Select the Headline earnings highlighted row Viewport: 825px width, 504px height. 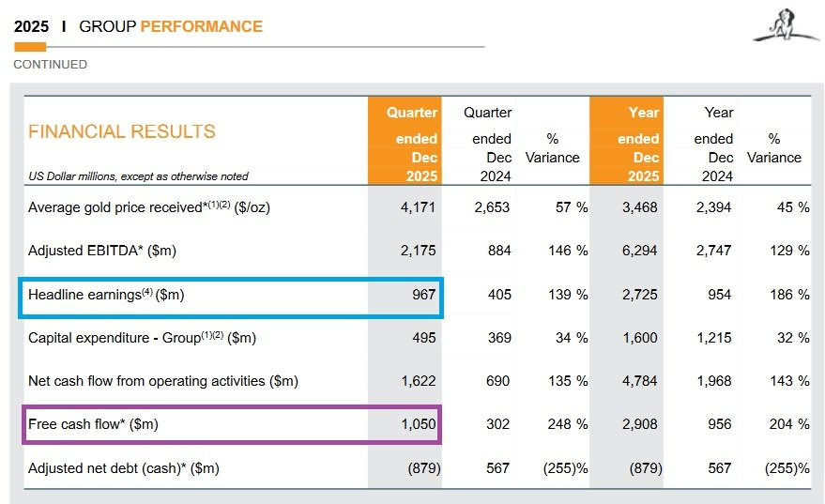231,298
